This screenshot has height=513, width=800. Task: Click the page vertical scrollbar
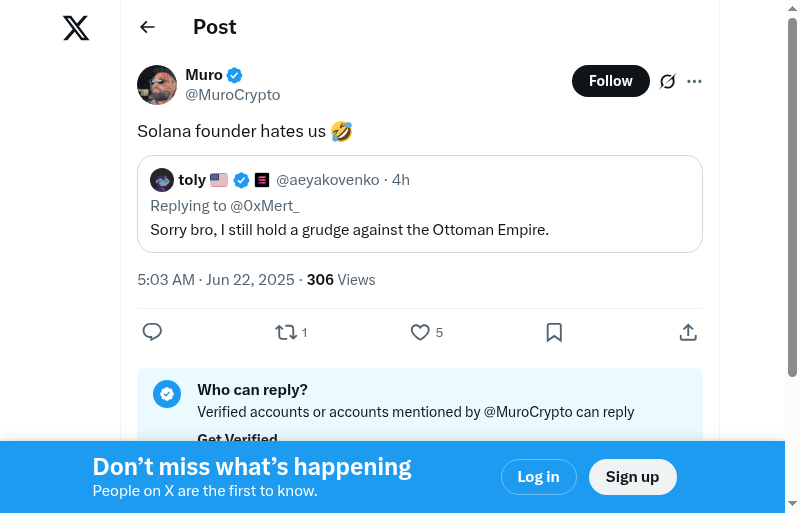792,200
